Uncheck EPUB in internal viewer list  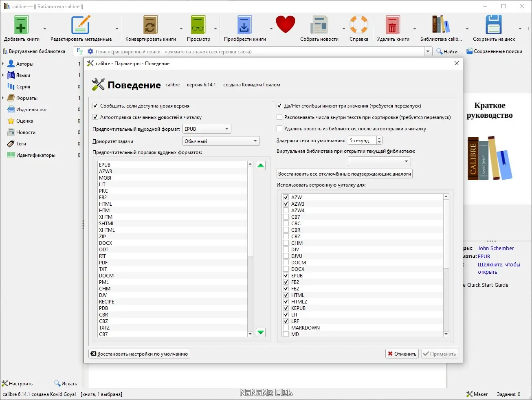(x=286, y=276)
